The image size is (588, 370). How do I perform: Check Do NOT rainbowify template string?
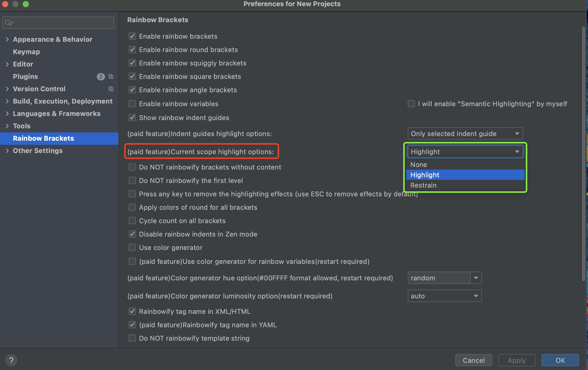132,338
